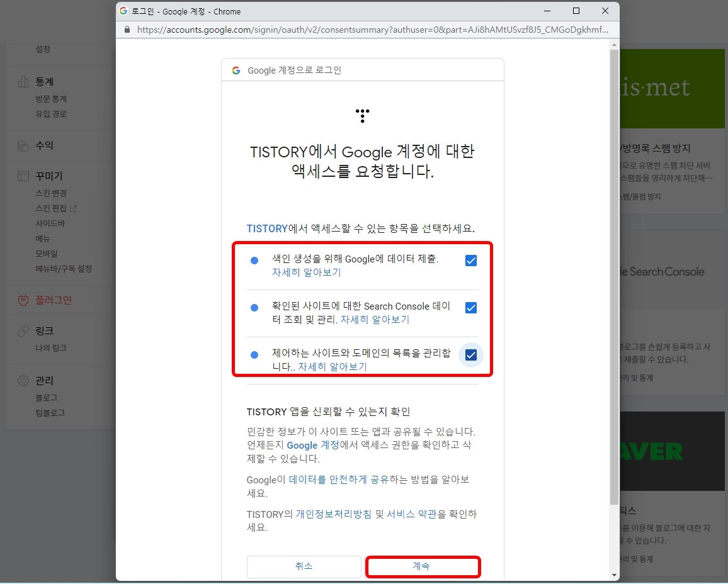This screenshot has width=728, height=584.
Task: Click 통계 statistics icon in Tistory sidebar
Action: coord(23,82)
